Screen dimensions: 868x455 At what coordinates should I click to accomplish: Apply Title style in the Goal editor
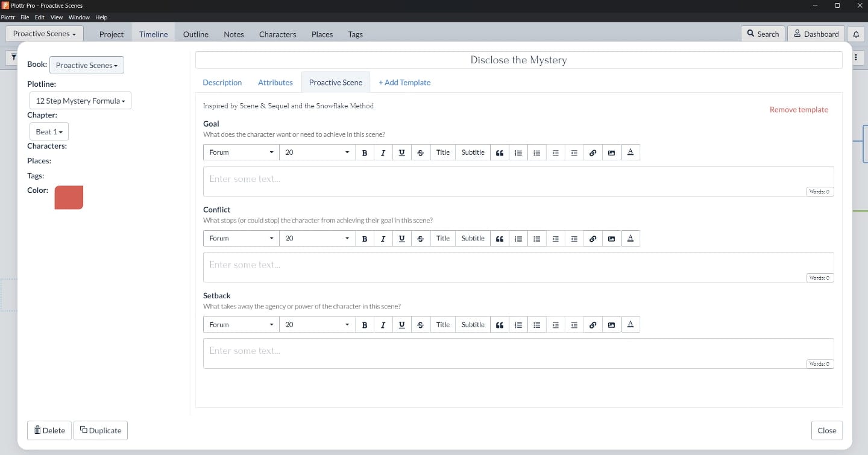pos(443,152)
